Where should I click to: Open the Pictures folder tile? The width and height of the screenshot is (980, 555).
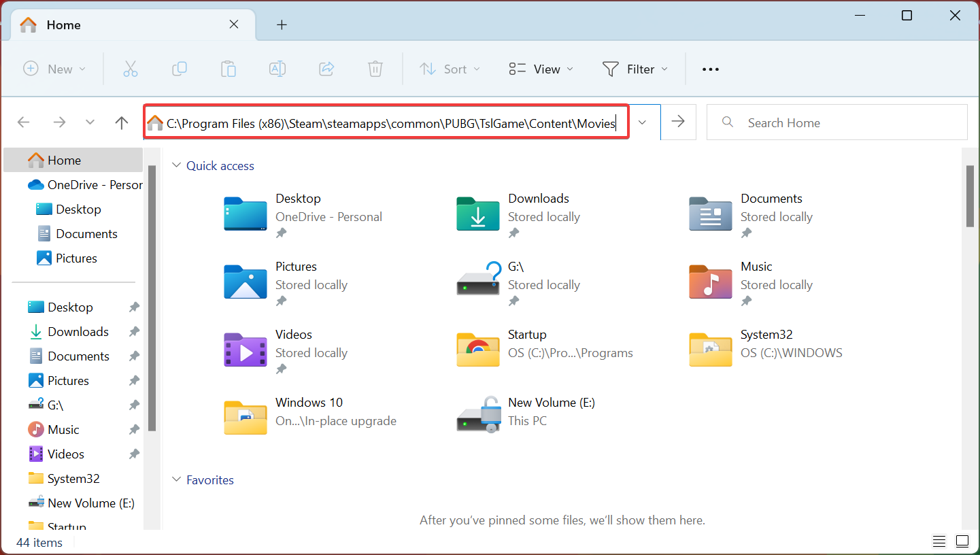pyautogui.click(x=287, y=282)
